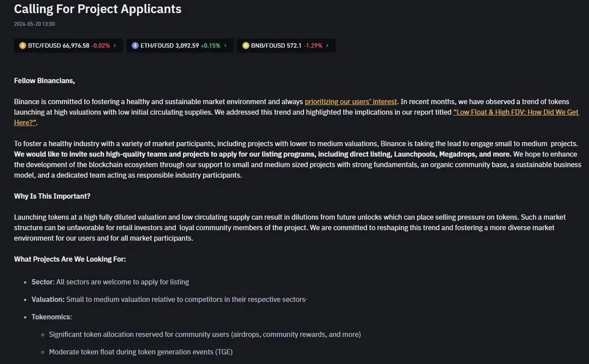This screenshot has width=589, height=364.
Task: Click the BTC price 66,976.58
Action: click(x=76, y=46)
